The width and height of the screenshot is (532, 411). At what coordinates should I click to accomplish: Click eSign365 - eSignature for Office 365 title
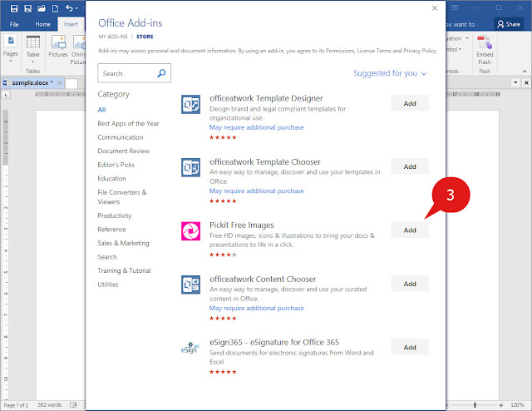(x=274, y=342)
